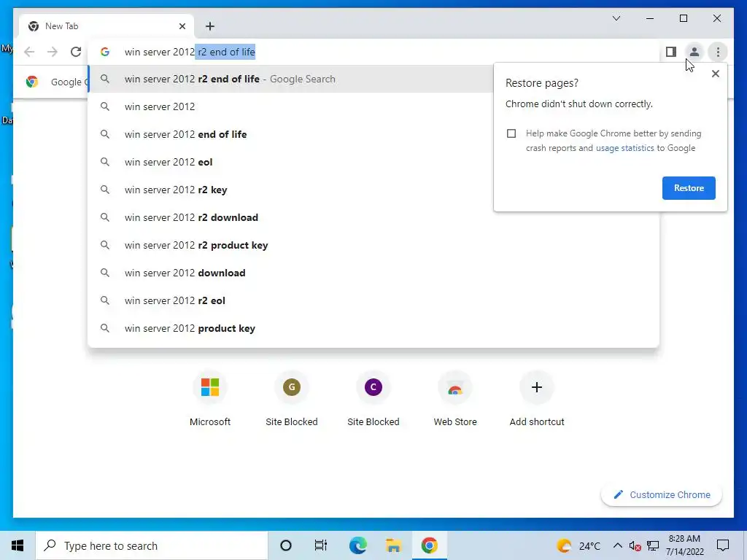Choose suggestion "win server 2012 product key"
Viewport: 747px width, 560px height.
(x=373, y=328)
